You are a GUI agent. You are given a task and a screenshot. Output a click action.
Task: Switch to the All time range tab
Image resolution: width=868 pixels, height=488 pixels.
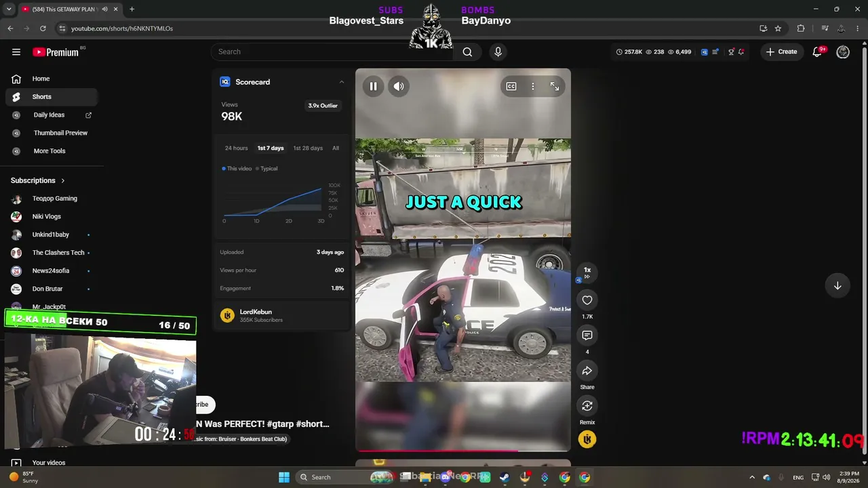pos(336,148)
